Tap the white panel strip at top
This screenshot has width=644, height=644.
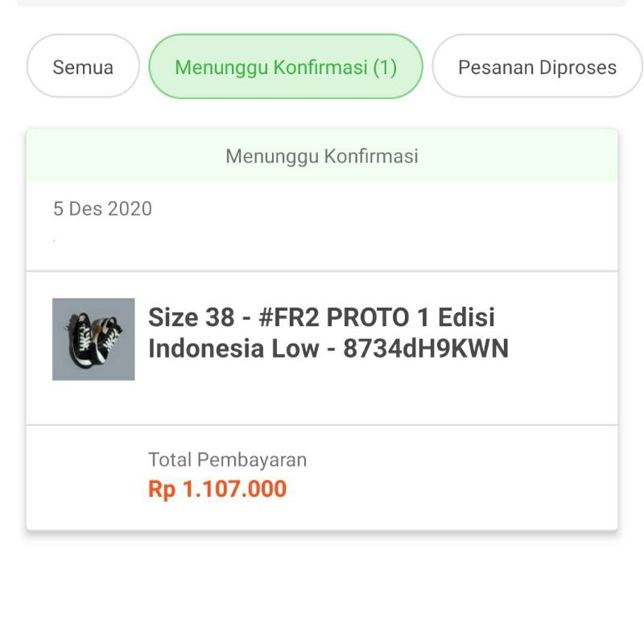coord(322,2)
